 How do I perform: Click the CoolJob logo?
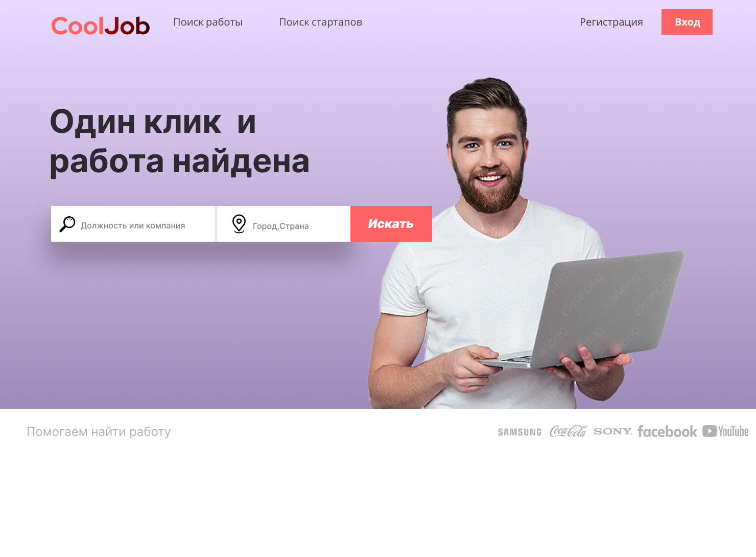(101, 26)
